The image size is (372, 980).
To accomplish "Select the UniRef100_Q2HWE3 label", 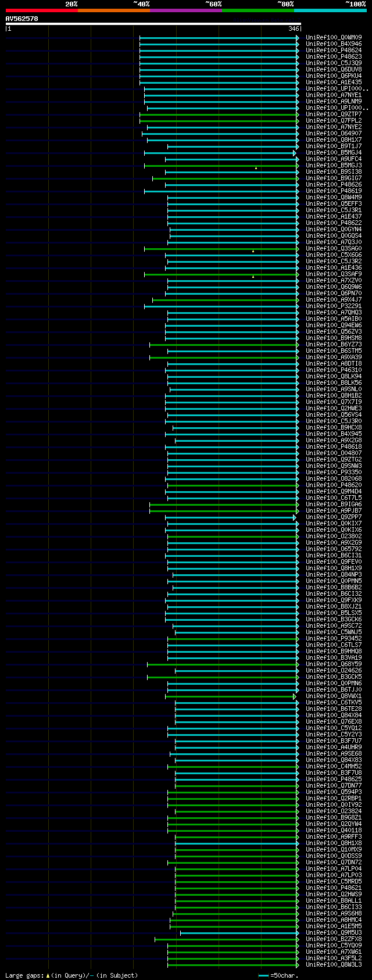I will click(x=334, y=409).
